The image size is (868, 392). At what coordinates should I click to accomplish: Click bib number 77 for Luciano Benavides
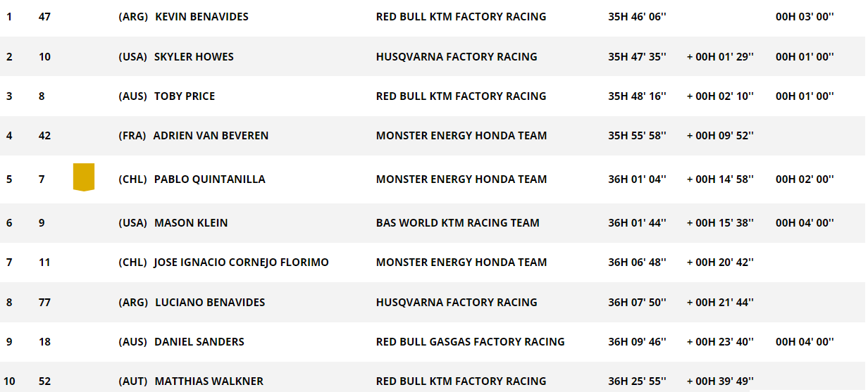(44, 302)
